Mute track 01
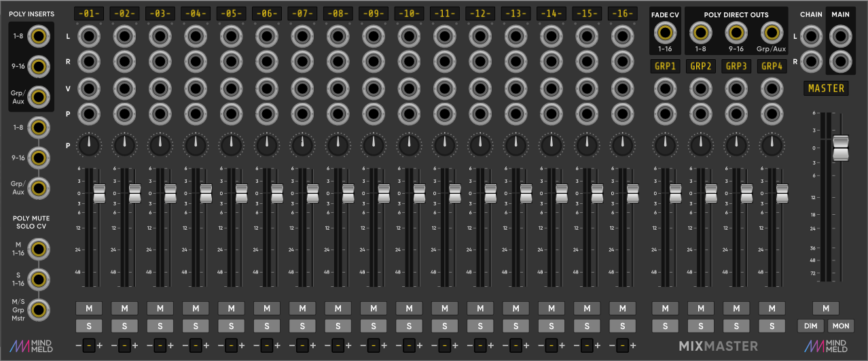Screen dimensions: 868x361 click(x=89, y=309)
